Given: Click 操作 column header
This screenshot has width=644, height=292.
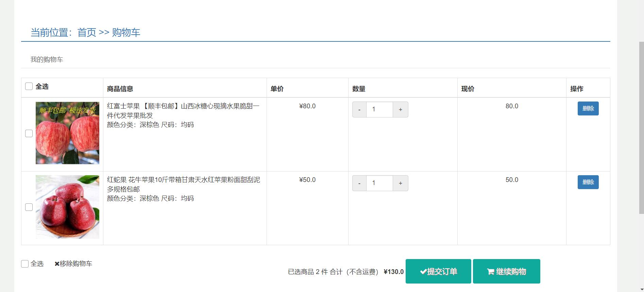Looking at the screenshot, I should coord(577,89).
